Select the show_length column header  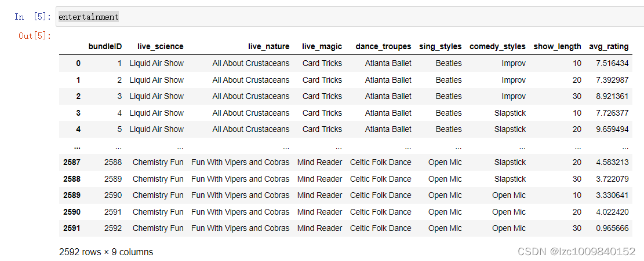click(557, 47)
